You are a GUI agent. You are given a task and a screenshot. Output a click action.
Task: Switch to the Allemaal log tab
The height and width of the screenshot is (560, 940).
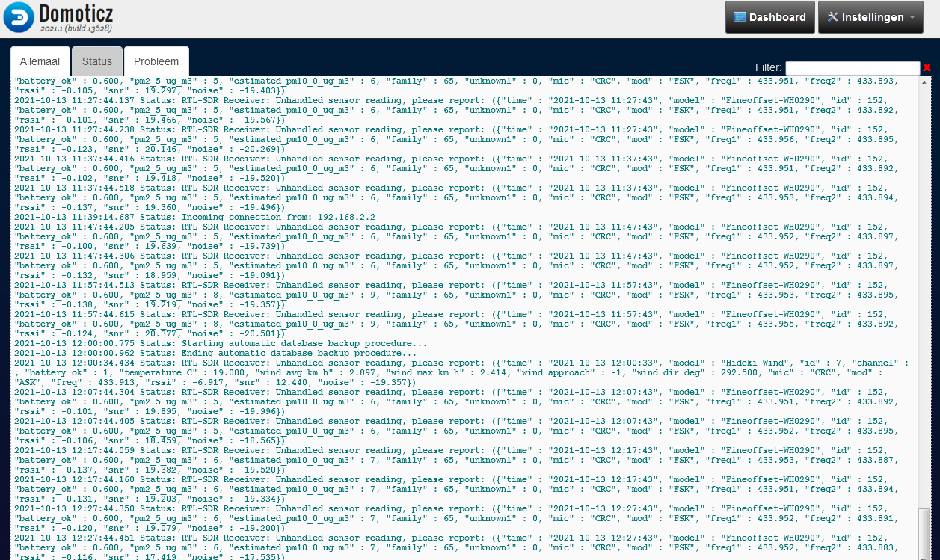point(40,61)
